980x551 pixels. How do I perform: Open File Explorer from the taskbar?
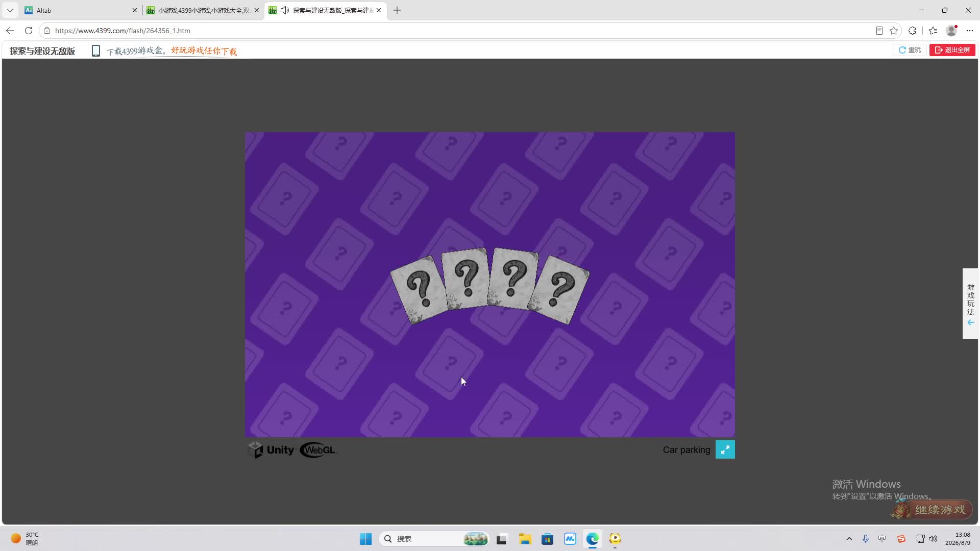(x=525, y=539)
